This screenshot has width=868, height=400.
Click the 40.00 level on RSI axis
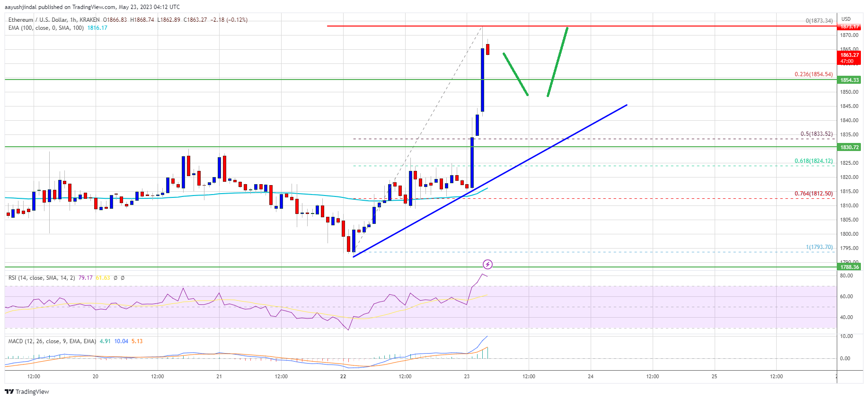pyautogui.click(x=846, y=318)
